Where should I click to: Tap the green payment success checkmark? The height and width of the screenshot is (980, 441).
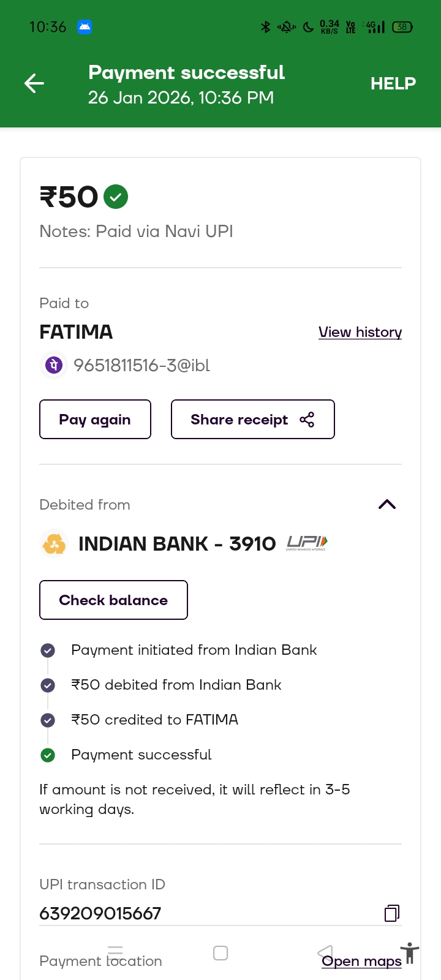116,197
